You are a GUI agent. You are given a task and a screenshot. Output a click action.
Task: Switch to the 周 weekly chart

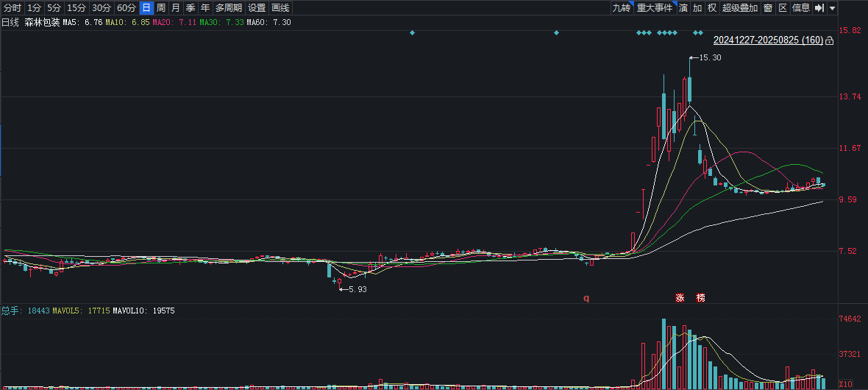click(x=160, y=8)
